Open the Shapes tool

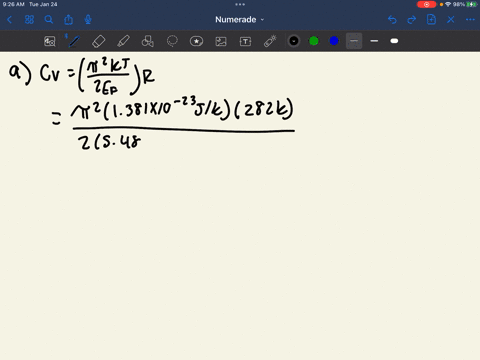[x=147, y=41]
